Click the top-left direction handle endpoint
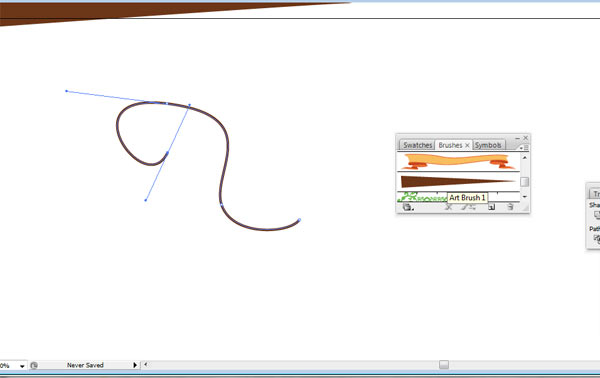This screenshot has width=600, height=378. tap(67, 91)
